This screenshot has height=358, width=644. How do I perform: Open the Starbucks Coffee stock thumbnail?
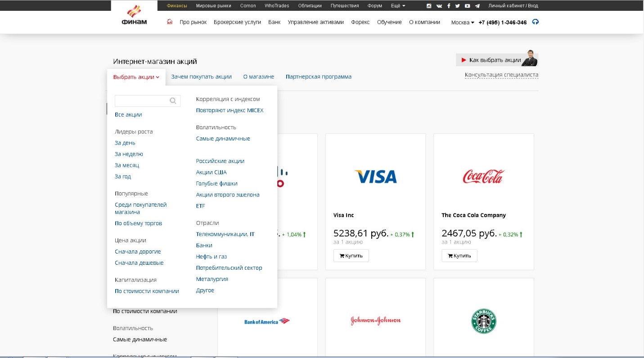pos(483,321)
